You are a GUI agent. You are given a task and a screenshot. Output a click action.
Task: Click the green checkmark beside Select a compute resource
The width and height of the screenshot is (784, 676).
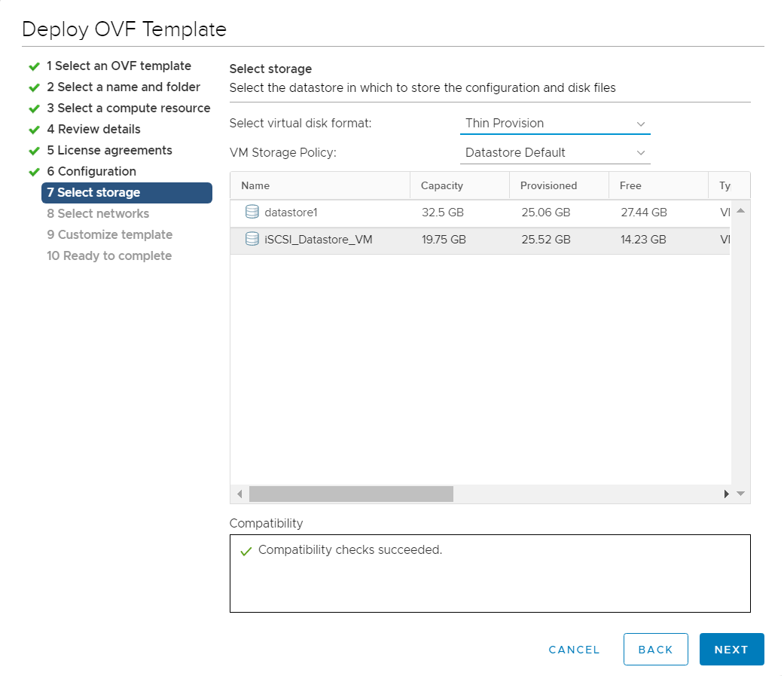click(x=34, y=109)
